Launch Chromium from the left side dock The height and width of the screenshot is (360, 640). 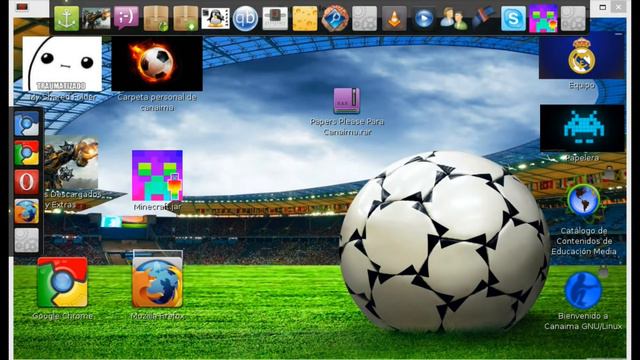point(27,124)
